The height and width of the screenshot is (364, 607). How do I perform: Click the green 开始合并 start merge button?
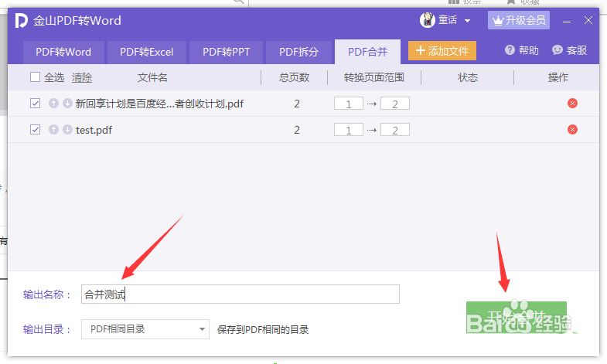coord(516,317)
